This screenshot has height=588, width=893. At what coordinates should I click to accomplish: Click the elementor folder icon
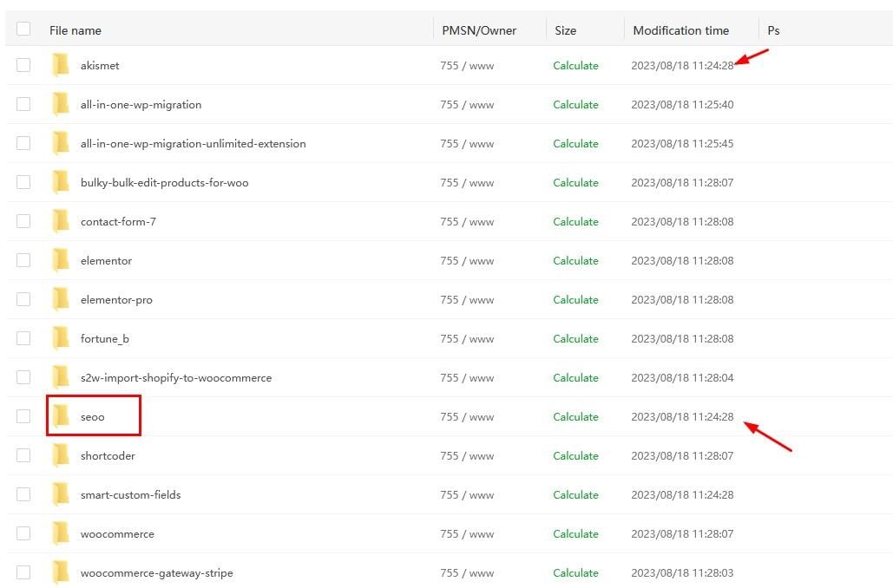pos(60,260)
